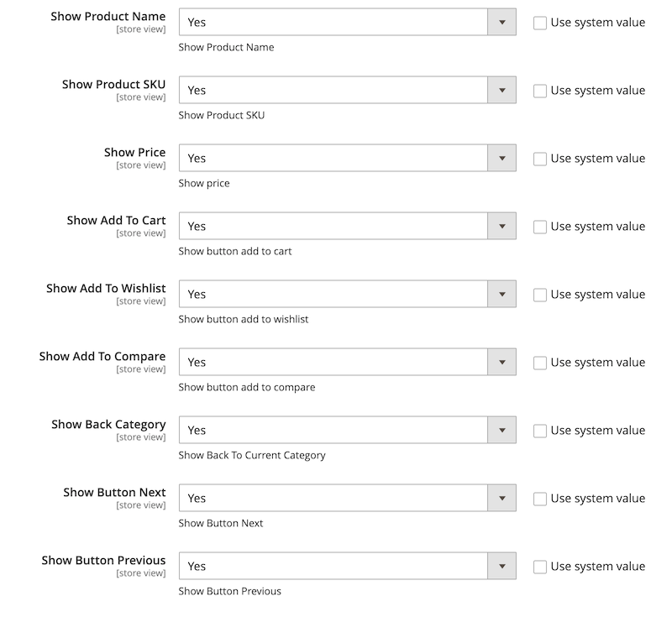Image resolution: width=672 pixels, height=617 pixels.
Task: Click the arrow on Show Product SKU select
Action: [x=501, y=91]
